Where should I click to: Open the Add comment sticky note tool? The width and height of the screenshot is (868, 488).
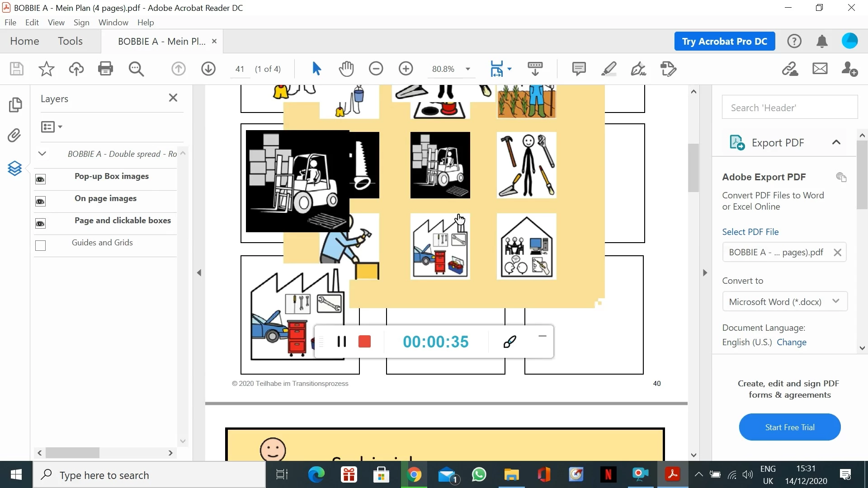coord(579,69)
